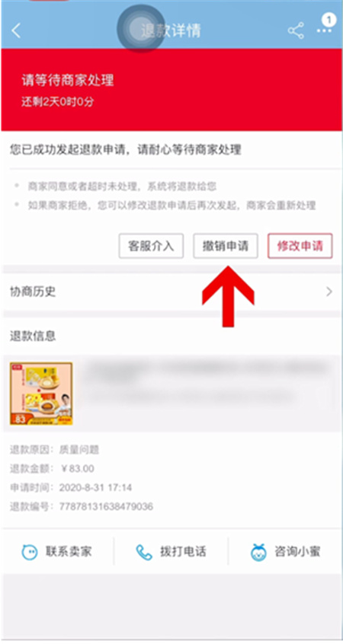Tap the back arrow icon
This screenshot has height=644, width=343.
coord(16,30)
